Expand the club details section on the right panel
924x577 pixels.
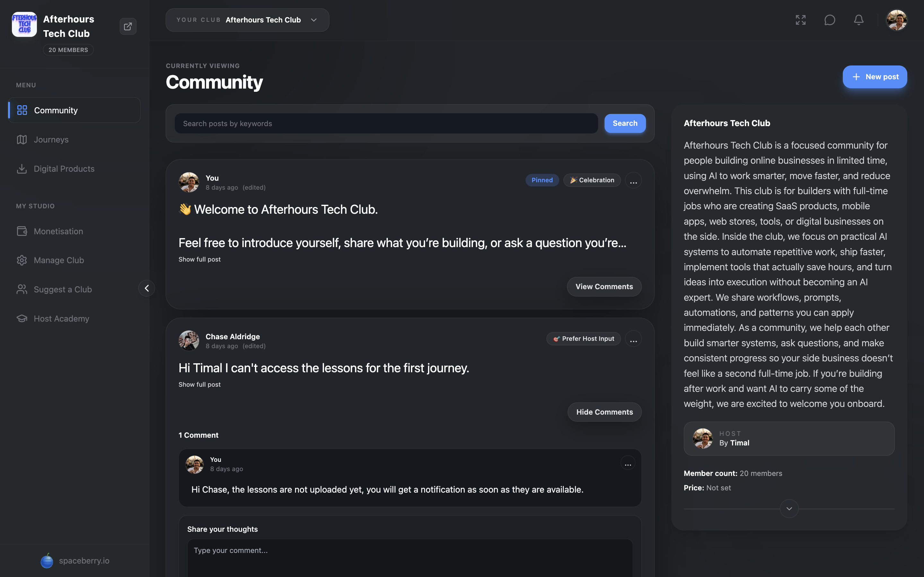click(789, 508)
